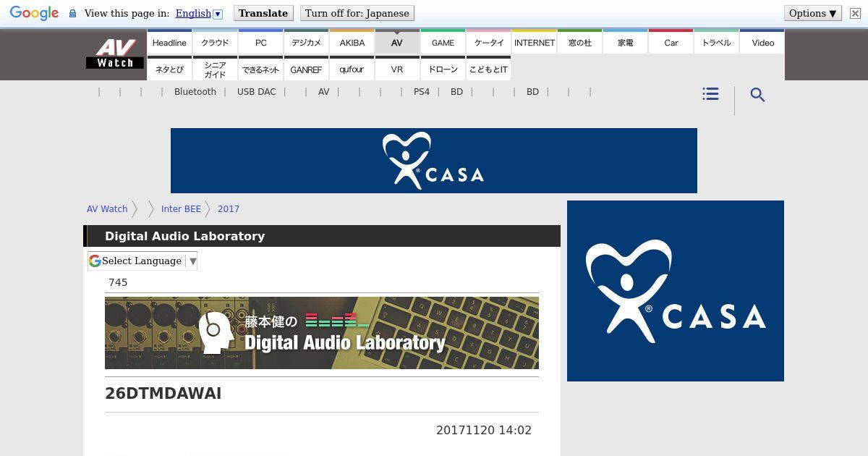868x456 pixels.
Task: Click the Bluetooth topic link
Action: (x=195, y=92)
